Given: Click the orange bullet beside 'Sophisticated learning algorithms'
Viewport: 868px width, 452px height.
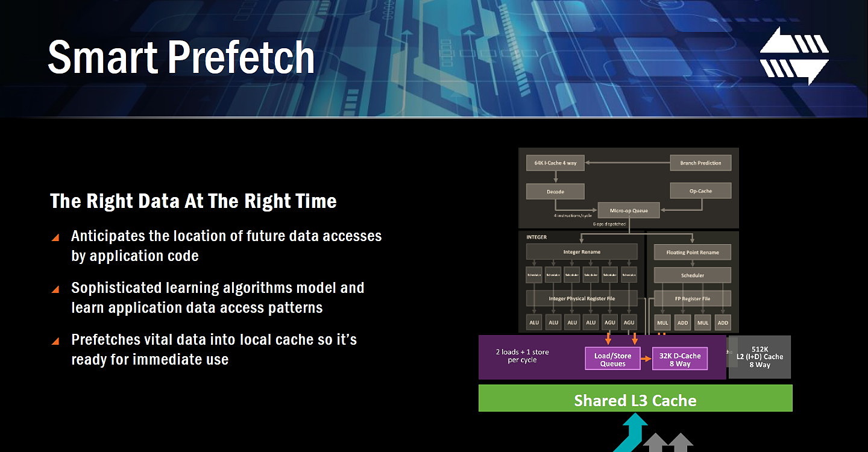Looking at the screenshot, I should click(x=55, y=289).
